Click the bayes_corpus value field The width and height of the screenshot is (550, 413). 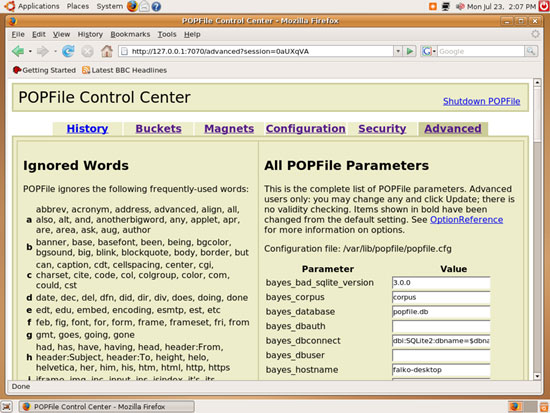(x=441, y=297)
